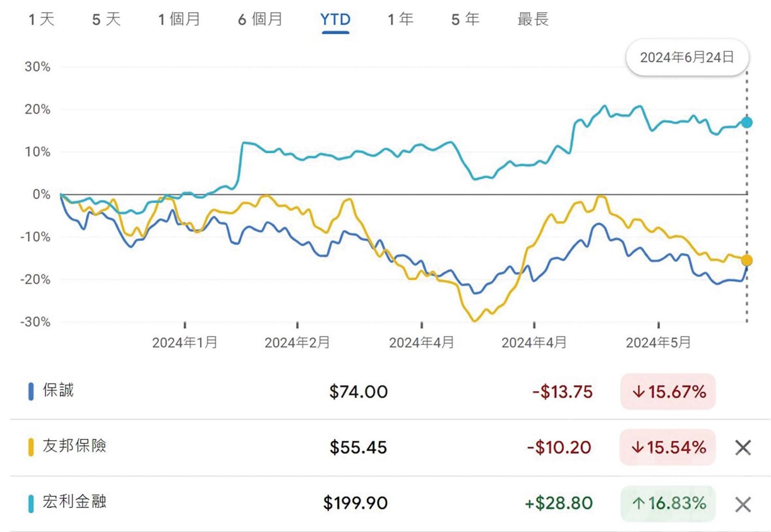Remove 友邦保險 comparison with X icon
Image resolution: width=771 pixels, height=532 pixels.
click(743, 448)
